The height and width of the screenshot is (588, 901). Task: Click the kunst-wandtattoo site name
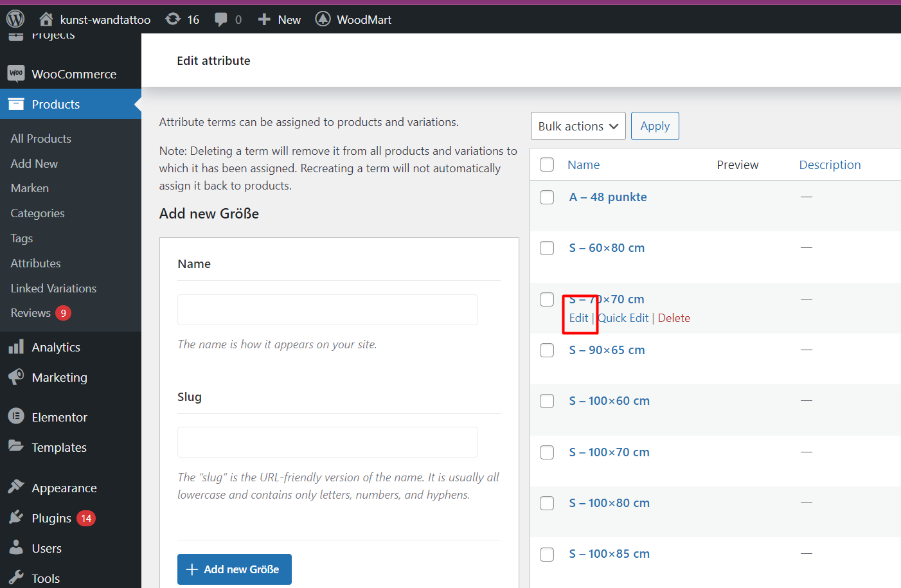[105, 20]
